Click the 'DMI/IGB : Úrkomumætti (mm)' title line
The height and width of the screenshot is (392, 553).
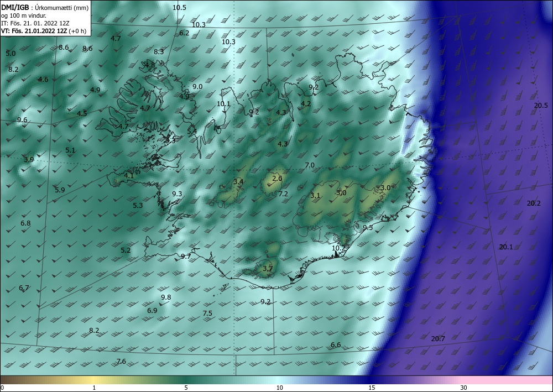tap(45, 7)
